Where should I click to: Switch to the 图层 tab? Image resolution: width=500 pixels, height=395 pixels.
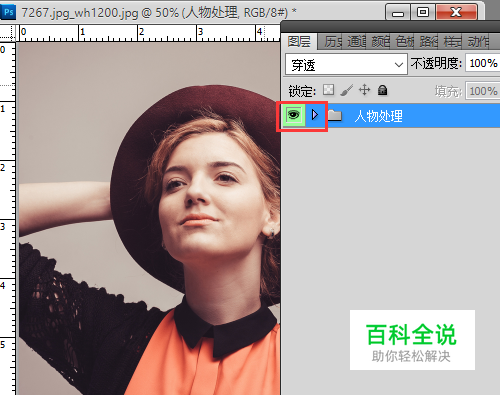pyautogui.click(x=299, y=42)
